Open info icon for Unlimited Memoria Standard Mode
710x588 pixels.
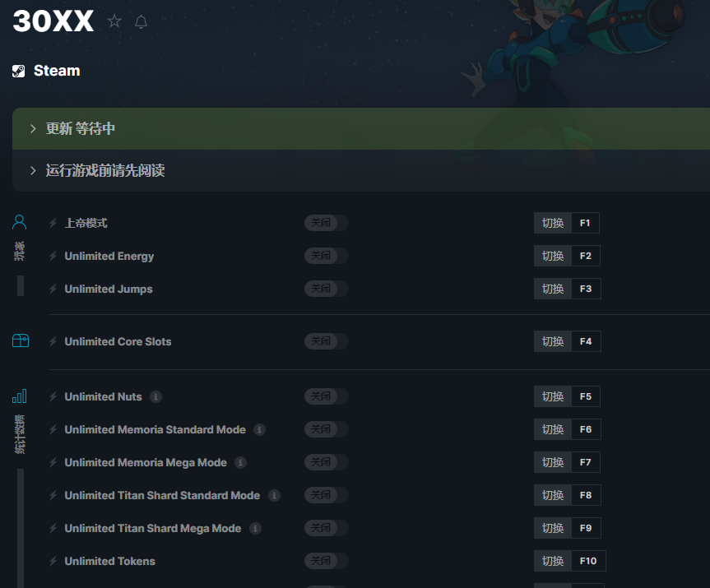259,429
